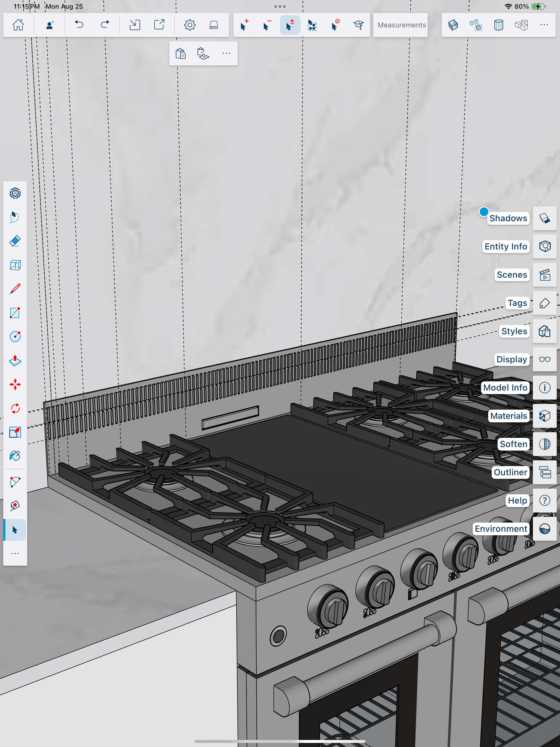Select the Rotate tool
560x747 pixels.
pos(15,408)
